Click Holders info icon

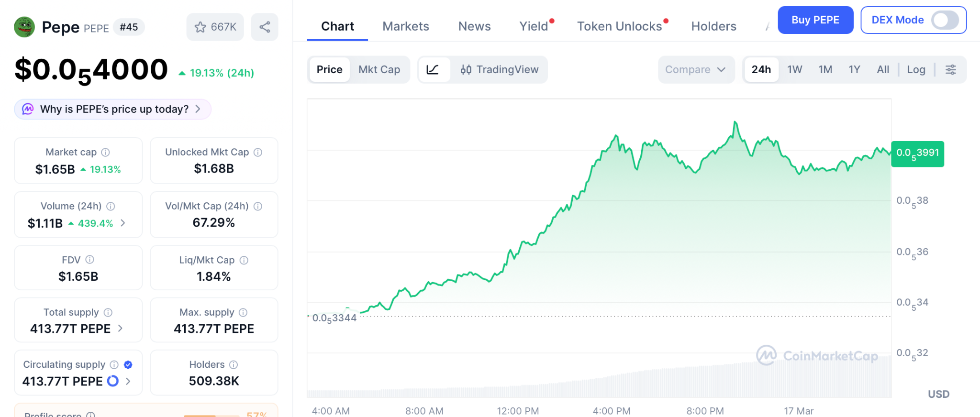(x=234, y=365)
